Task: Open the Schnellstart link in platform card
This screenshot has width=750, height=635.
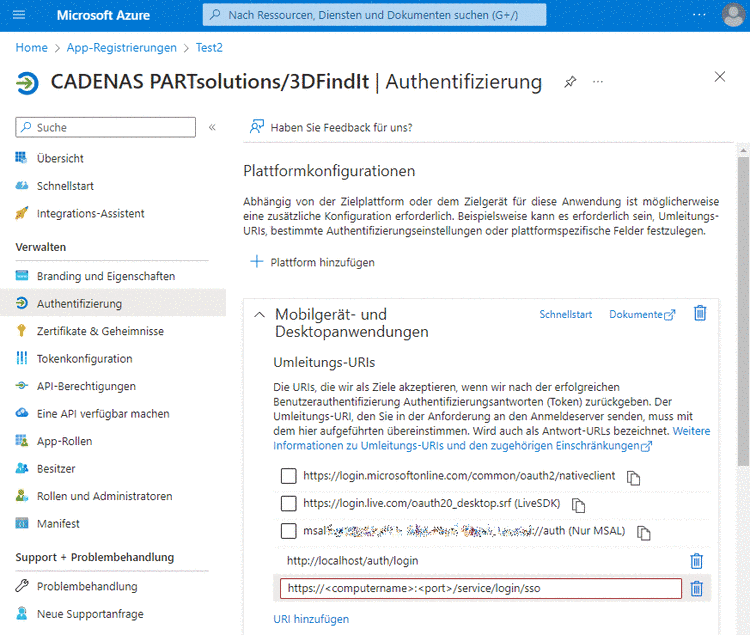Action: click(x=565, y=314)
